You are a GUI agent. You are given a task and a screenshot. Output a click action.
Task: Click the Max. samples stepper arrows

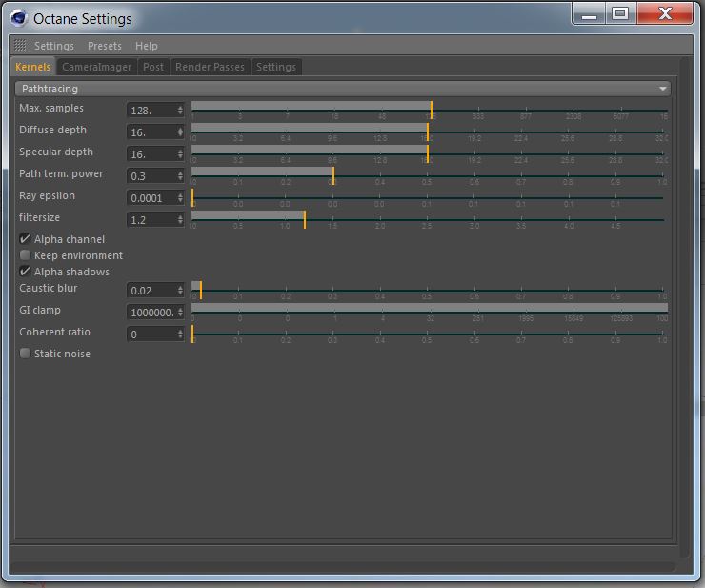(x=180, y=111)
